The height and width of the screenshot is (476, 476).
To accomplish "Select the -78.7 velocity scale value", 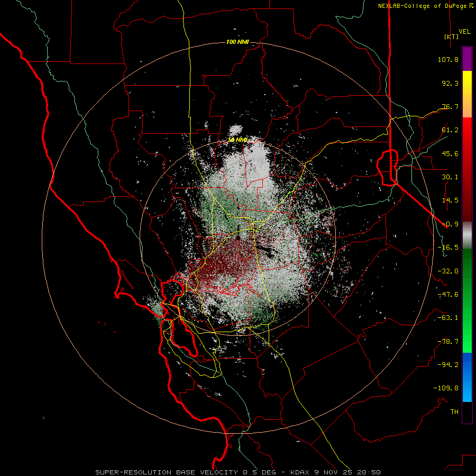I will click(x=448, y=342).
